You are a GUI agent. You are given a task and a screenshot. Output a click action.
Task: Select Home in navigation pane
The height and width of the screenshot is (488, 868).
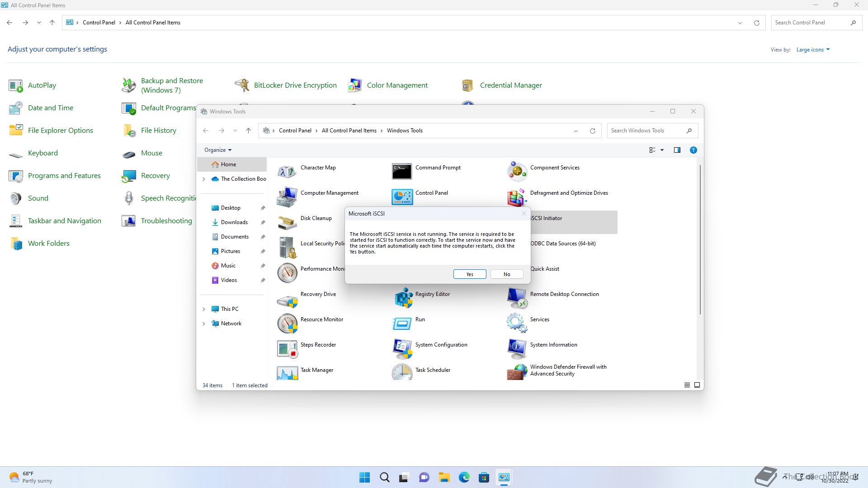coord(232,164)
